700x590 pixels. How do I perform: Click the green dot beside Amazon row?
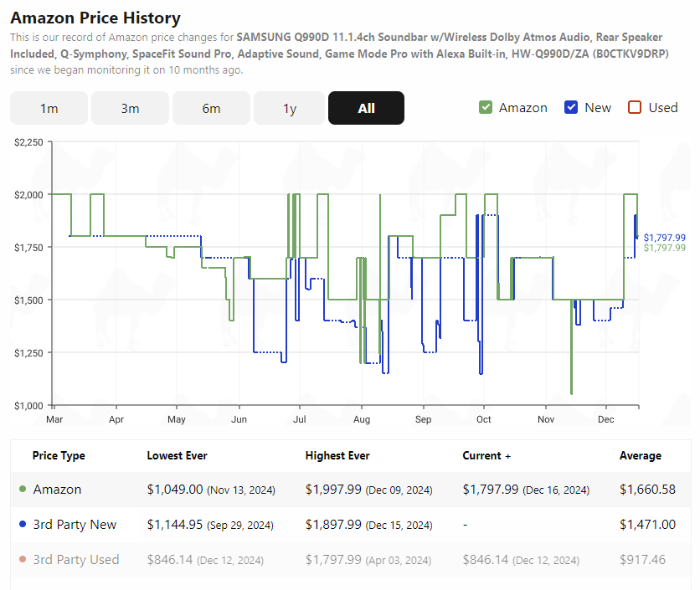pos(23,489)
